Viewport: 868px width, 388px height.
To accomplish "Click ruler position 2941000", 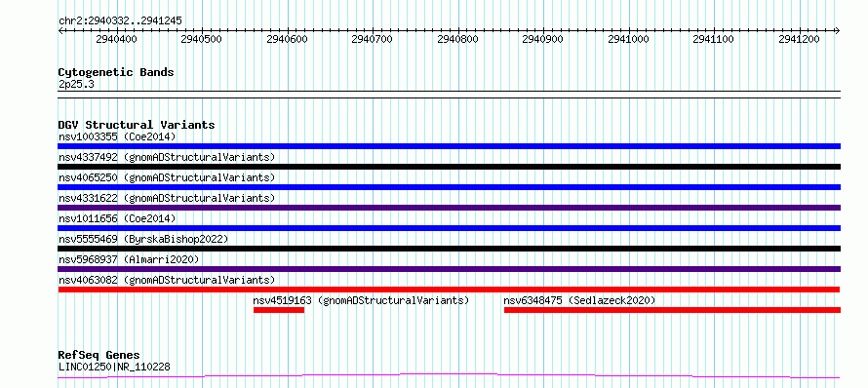I will coord(628,39).
